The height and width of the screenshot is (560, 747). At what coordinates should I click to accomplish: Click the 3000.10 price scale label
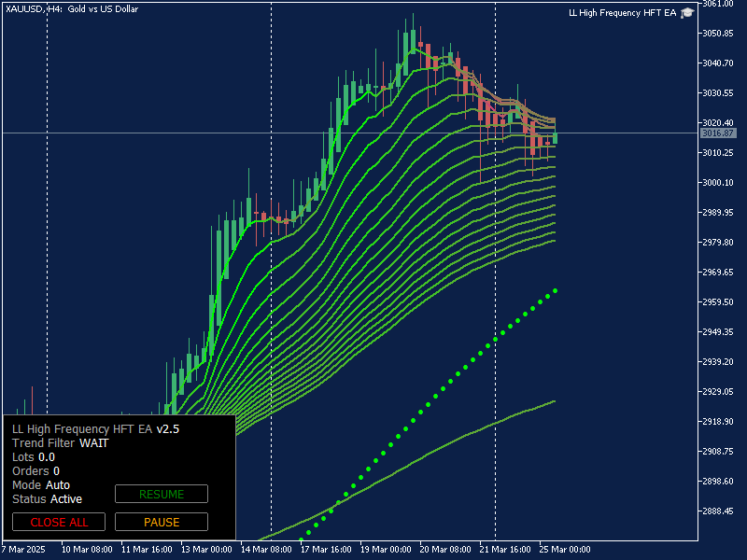coord(718,182)
